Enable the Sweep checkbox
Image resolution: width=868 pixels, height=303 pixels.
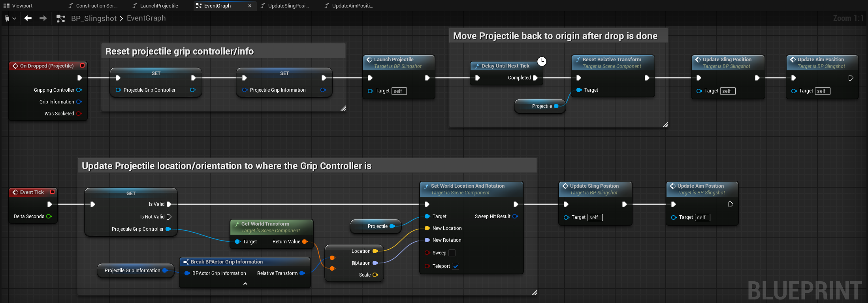452,253
